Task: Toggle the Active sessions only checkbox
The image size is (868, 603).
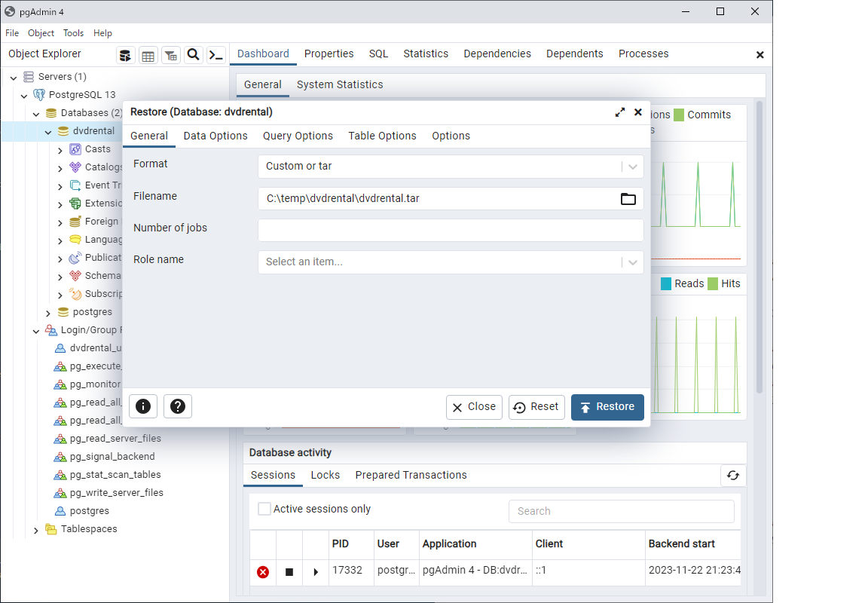Action: 264,509
